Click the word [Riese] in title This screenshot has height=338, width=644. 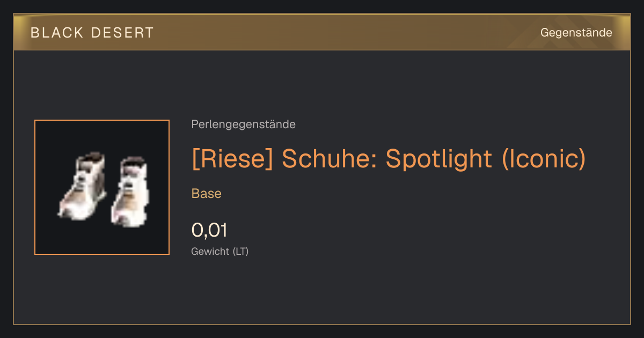(x=232, y=158)
